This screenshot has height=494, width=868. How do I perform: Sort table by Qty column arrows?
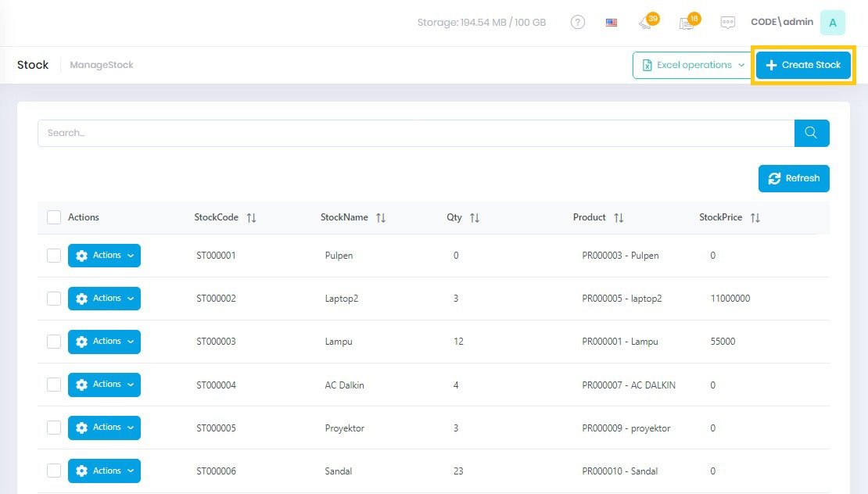point(475,218)
